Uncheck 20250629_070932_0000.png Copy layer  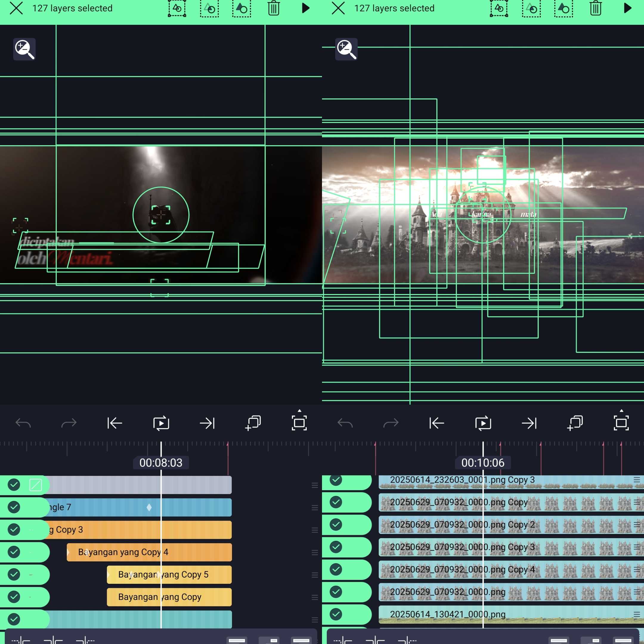click(x=336, y=502)
